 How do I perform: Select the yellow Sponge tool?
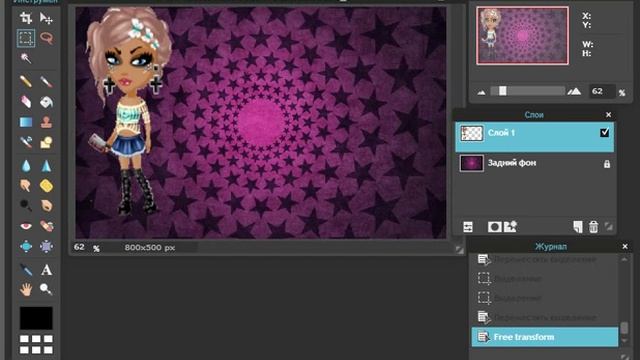(46, 186)
